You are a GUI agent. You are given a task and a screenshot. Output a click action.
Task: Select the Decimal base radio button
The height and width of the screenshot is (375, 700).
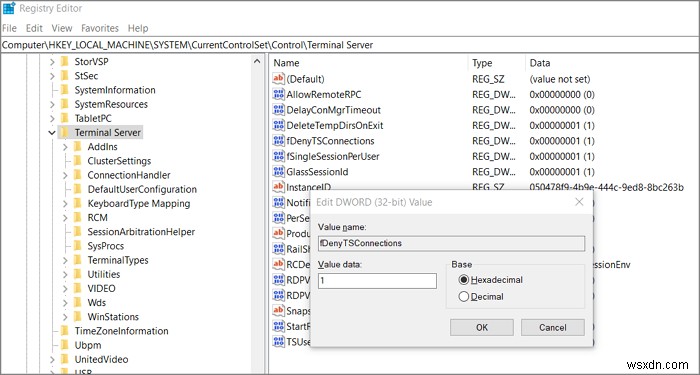click(x=464, y=296)
